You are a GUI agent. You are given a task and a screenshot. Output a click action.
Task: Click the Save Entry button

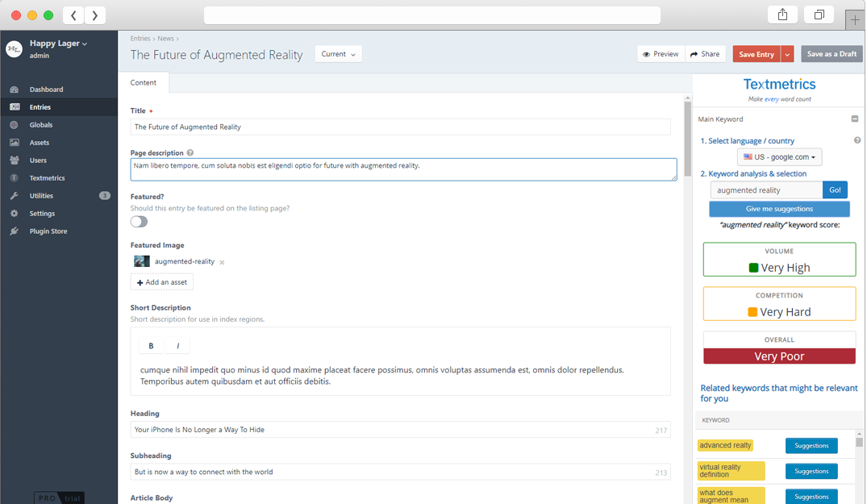tap(757, 54)
